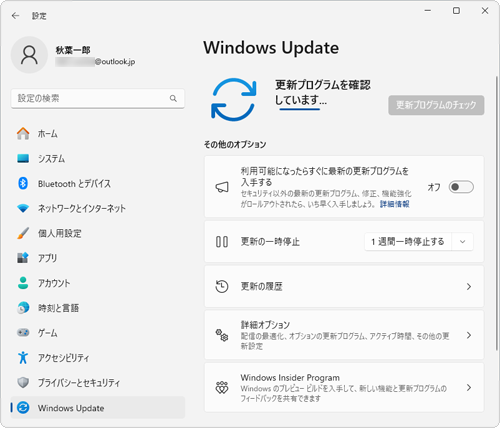Viewport: 500px width, 428px height.
Task: Click the アプリ apps icon
Action: [x=23, y=258]
